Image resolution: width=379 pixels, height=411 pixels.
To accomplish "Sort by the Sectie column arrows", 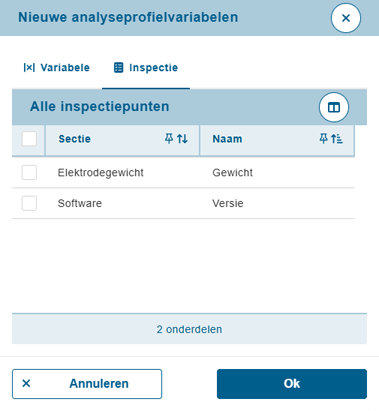I will (x=182, y=139).
